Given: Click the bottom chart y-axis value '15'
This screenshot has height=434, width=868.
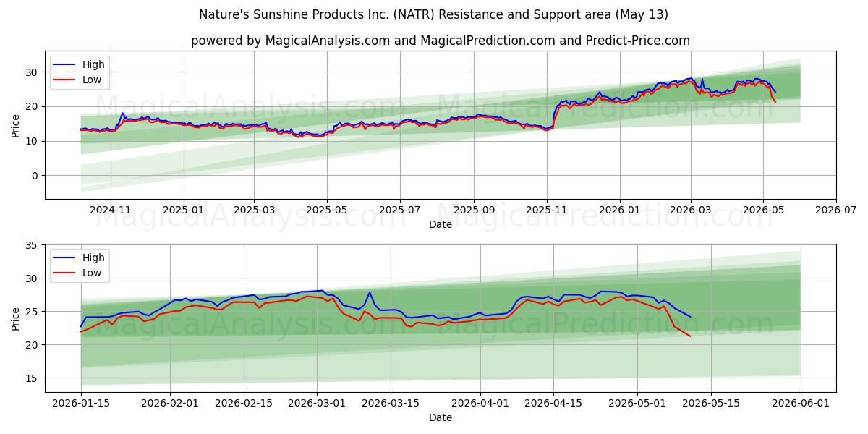Looking at the screenshot, I should coord(32,378).
